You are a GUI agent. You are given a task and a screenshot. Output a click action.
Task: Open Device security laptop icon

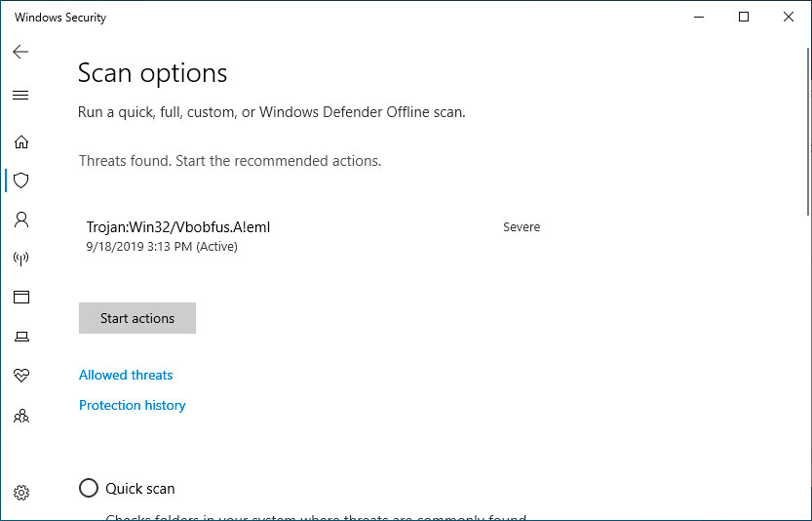click(x=20, y=337)
